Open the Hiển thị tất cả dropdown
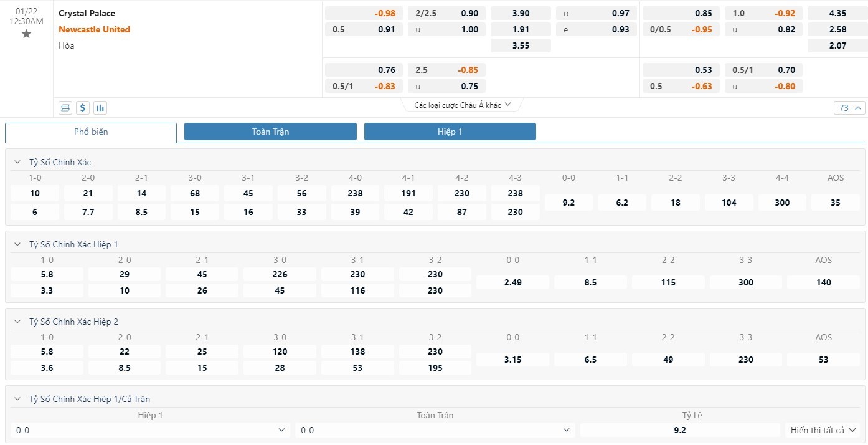Viewport: 868px width, 445px height. tap(823, 430)
